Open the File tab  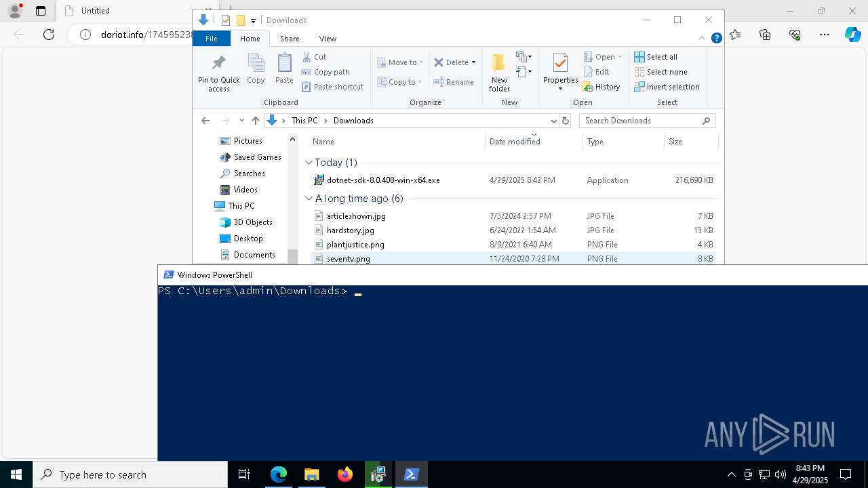(x=212, y=39)
